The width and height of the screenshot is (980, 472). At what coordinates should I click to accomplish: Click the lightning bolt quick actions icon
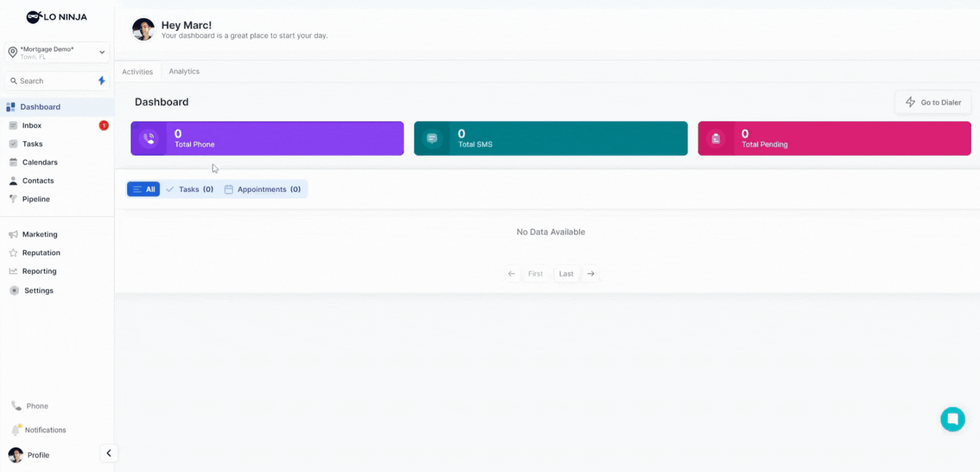(102, 81)
